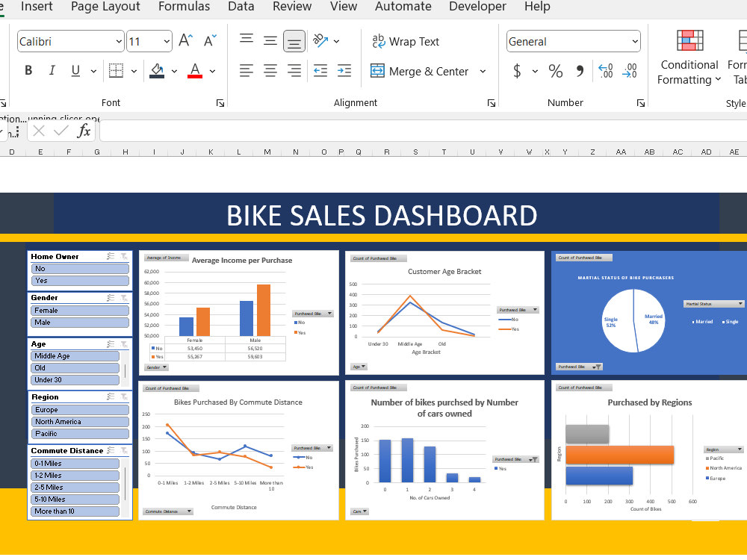This screenshot has width=747, height=560.
Task: Open accounting format currency arrow
Action: tap(535, 72)
